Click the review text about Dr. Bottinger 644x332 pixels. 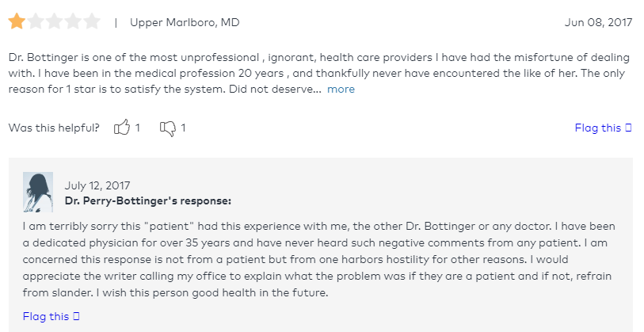coord(319,73)
